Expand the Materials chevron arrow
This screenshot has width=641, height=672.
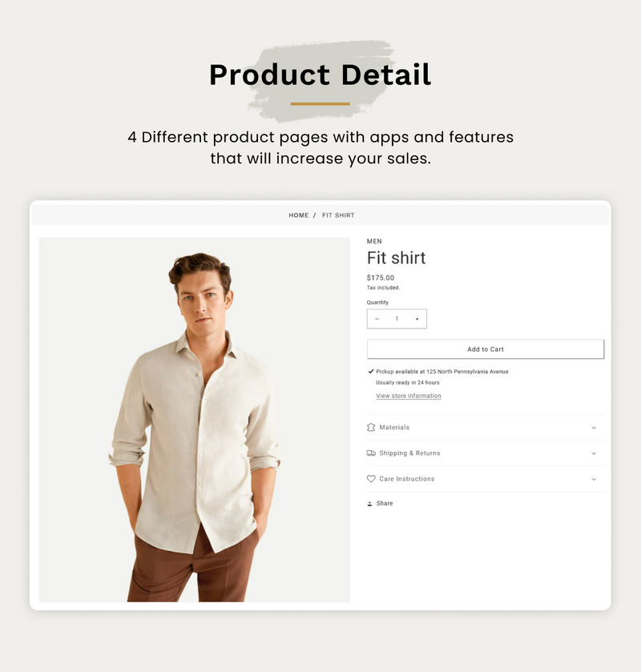pos(594,428)
